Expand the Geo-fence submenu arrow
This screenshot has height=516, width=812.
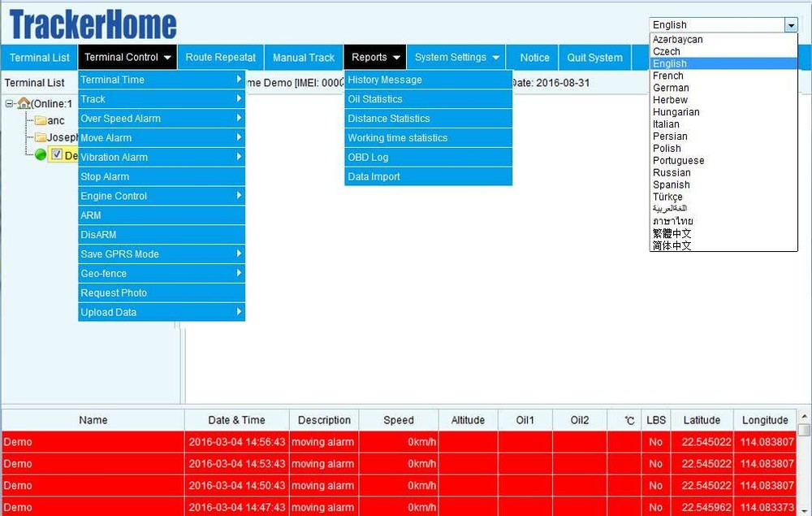pyautogui.click(x=239, y=273)
